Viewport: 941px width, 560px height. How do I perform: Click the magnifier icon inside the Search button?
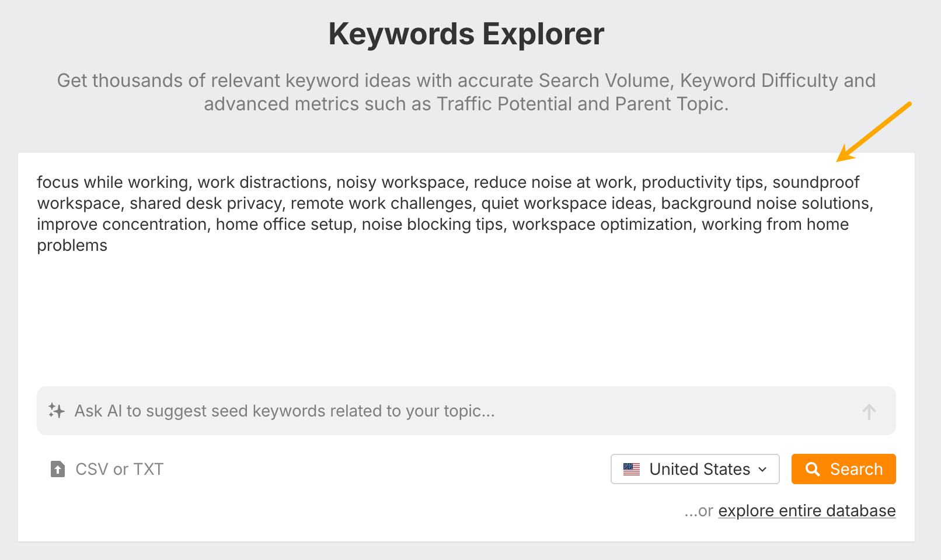coord(814,469)
